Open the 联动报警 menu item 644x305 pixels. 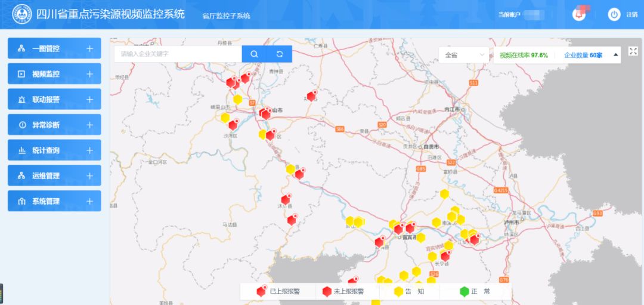(x=54, y=100)
